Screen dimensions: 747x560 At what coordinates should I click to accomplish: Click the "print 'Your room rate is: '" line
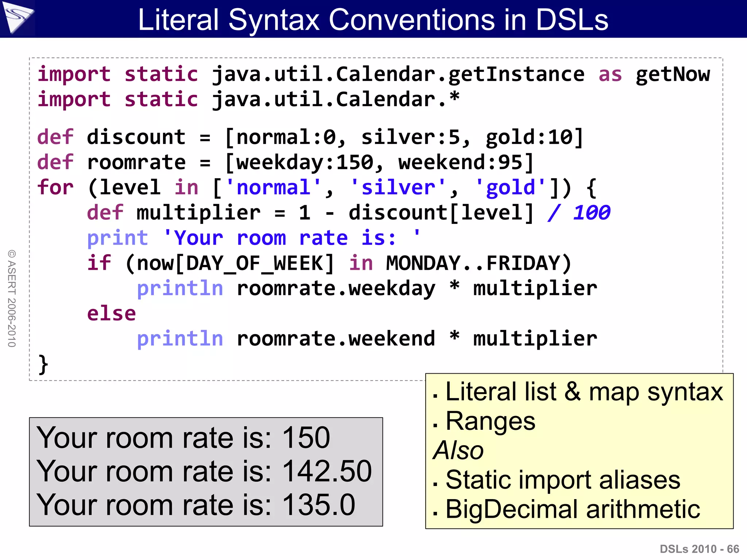[254, 238]
